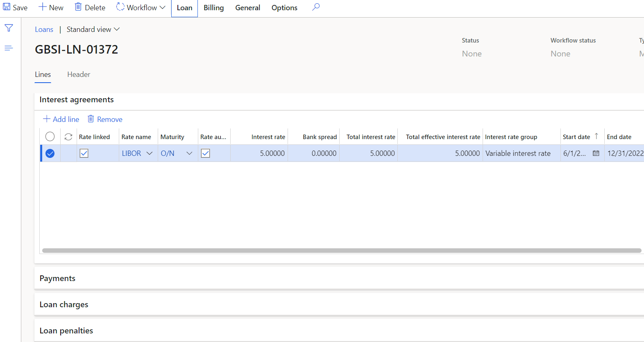
Task: Click the select-all circle in grid header
Action: [x=50, y=137]
